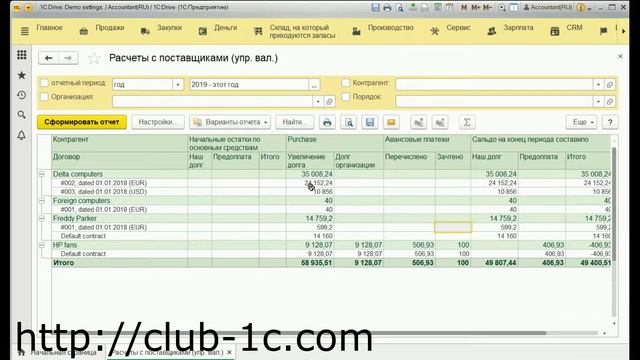Open the Организация field dropdown
The height and width of the screenshot is (360, 640).
pos(318,101)
